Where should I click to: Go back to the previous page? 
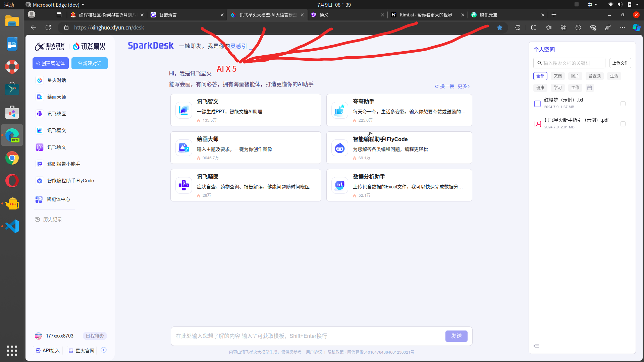(x=34, y=27)
